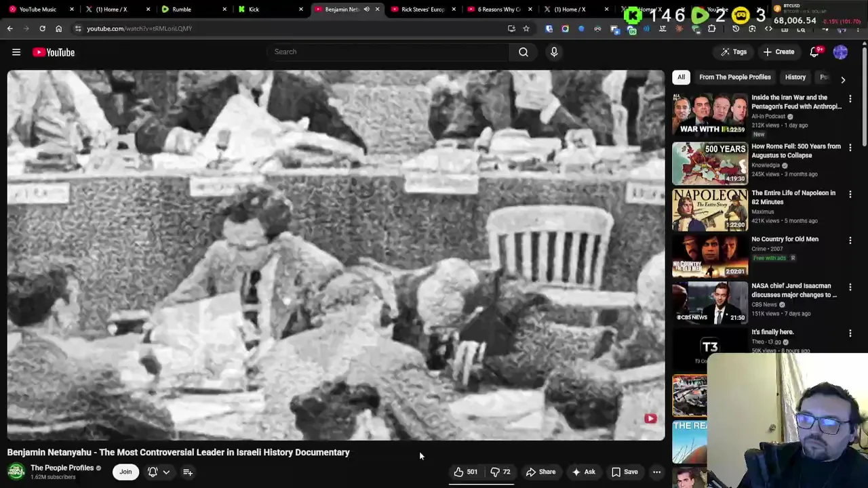Open the Create menu

pos(778,52)
